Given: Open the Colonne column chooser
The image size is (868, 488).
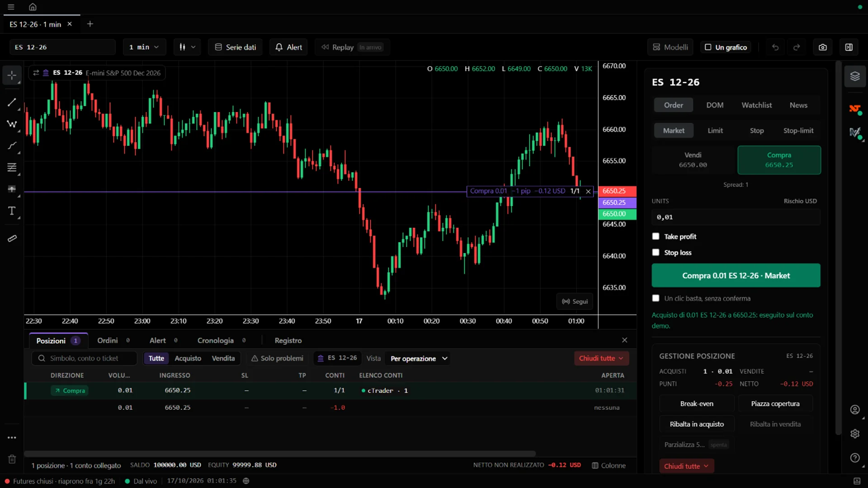Looking at the screenshot, I should point(609,465).
